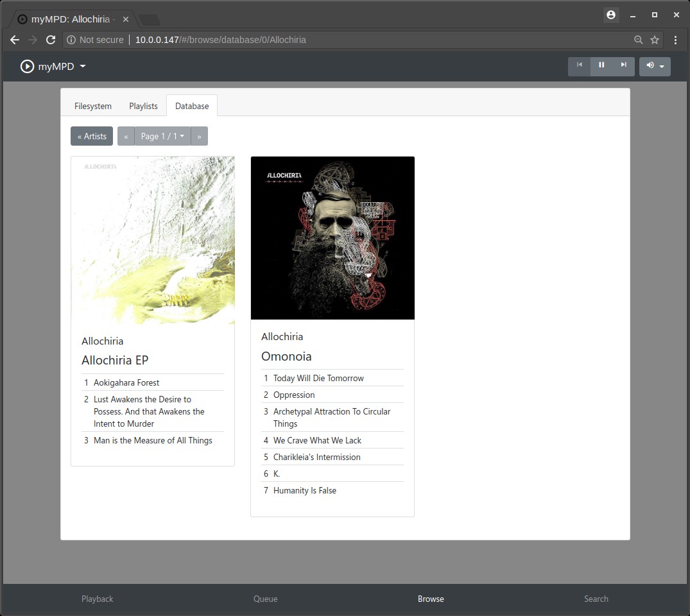Click the zoom magnifier icon in address bar
This screenshot has height=616, width=690.
[x=638, y=40]
